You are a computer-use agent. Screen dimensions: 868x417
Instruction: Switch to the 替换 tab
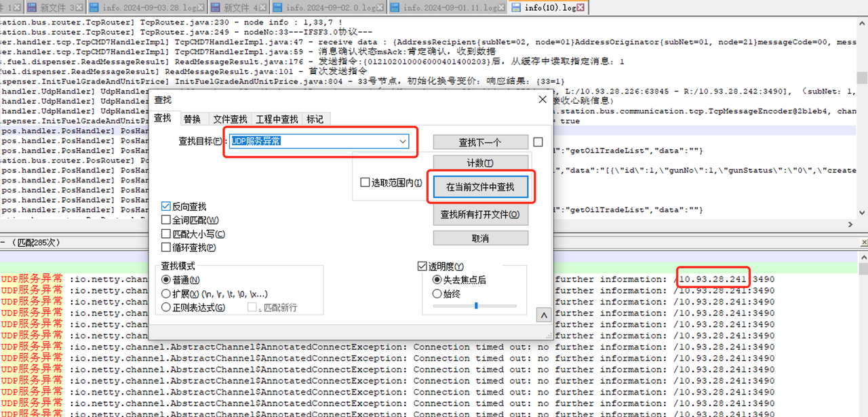(x=192, y=119)
